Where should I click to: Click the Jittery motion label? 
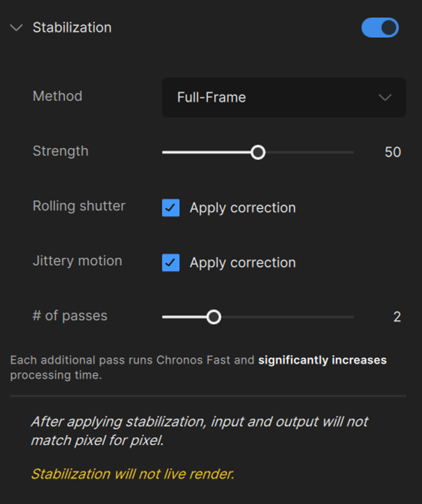point(77,261)
